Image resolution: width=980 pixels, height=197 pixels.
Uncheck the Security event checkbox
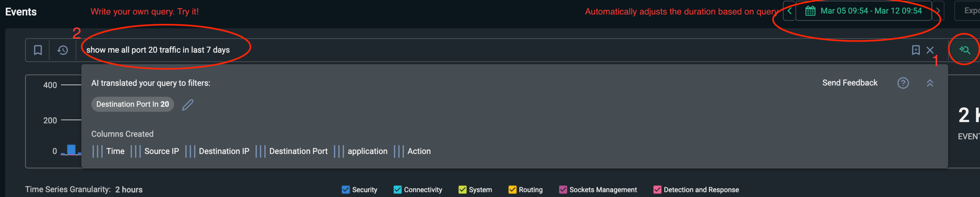pyautogui.click(x=345, y=189)
